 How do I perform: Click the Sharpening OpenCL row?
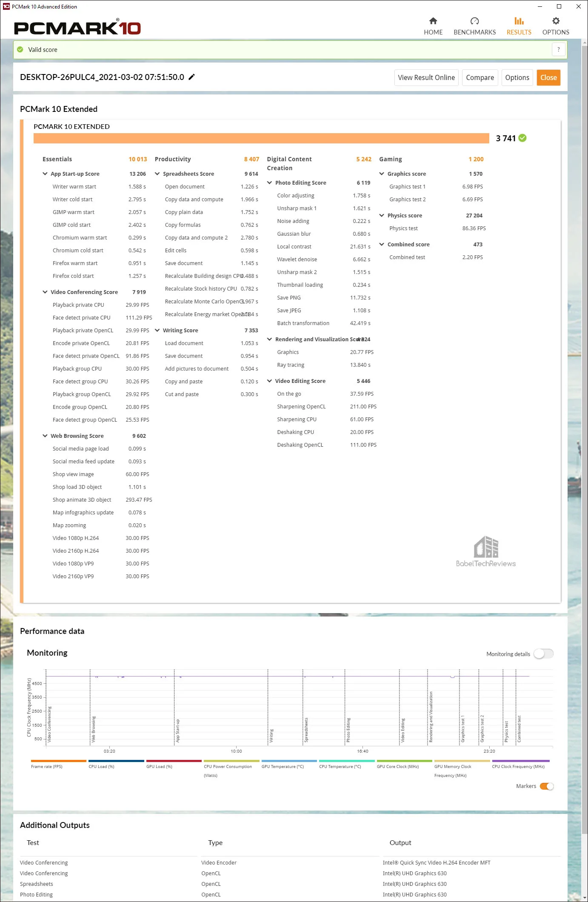(327, 407)
